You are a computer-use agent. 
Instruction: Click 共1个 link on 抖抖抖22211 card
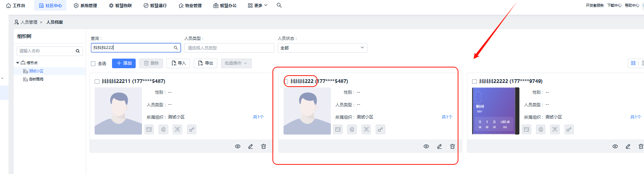click(258, 117)
